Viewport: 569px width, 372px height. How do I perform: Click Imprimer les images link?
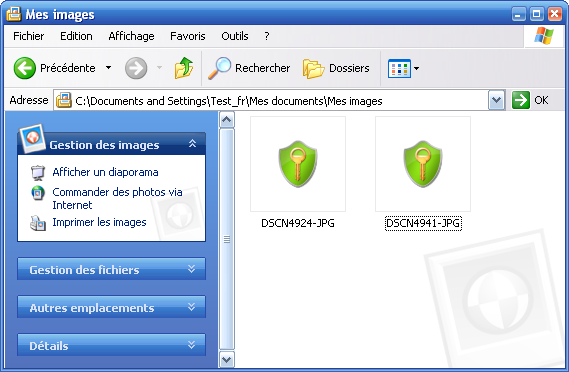(x=99, y=222)
